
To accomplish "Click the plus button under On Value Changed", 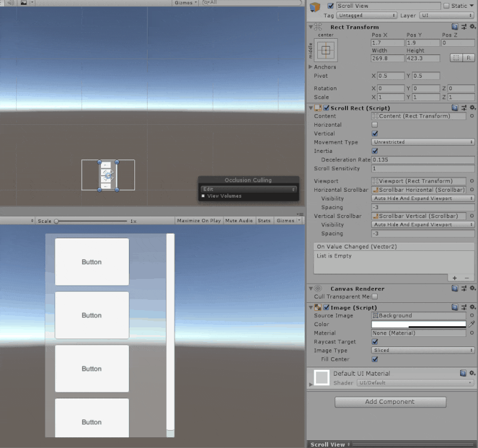I will coord(455,277).
